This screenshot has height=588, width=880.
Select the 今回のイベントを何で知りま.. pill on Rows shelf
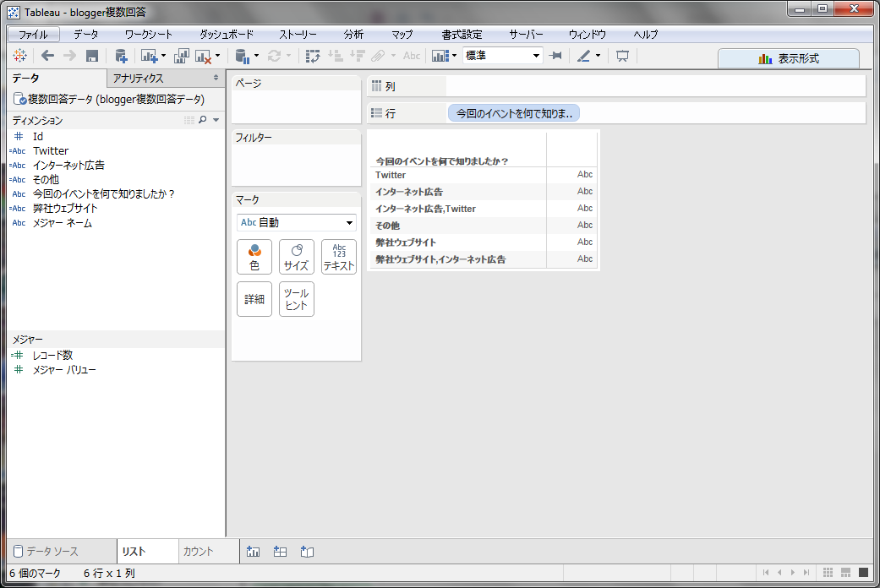pyautogui.click(x=513, y=113)
